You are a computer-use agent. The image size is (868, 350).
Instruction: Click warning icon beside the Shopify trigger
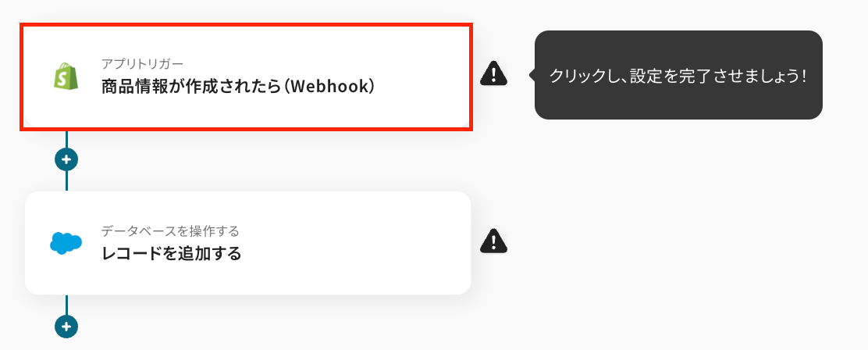[x=493, y=73]
